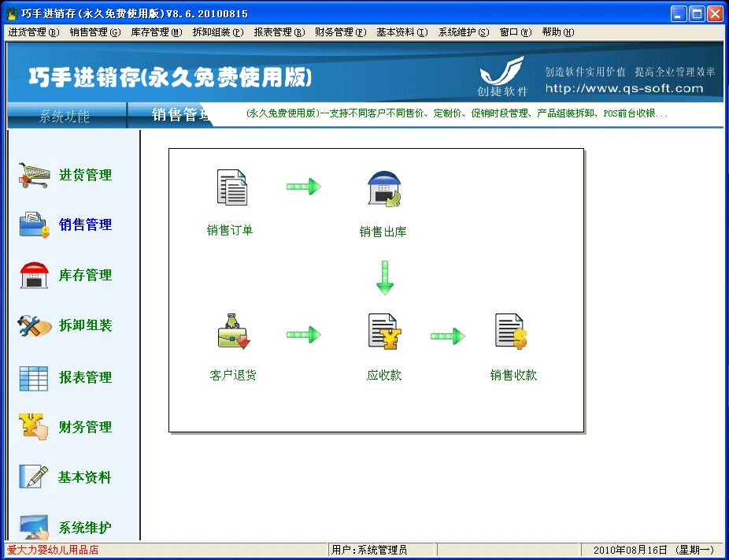
Task: Click the 销售出库 warehouse icon
Action: pyautogui.click(x=384, y=188)
